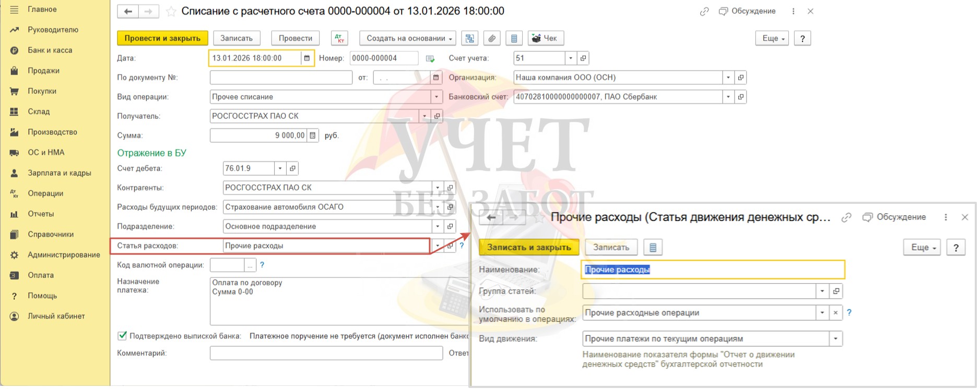Open the Склад section

39,111
